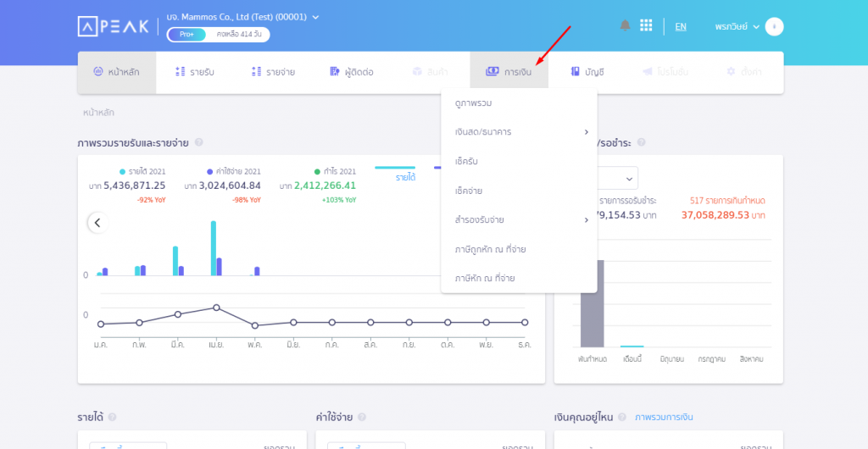Open the บัญชี tab in the navigation bar
The width and height of the screenshot is (868, 449).
tap(587, 72)
